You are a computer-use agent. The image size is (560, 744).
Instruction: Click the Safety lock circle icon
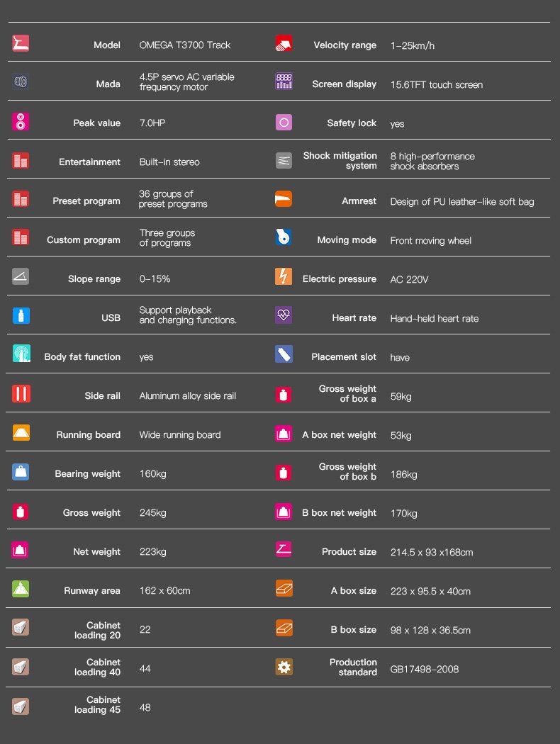(284, 122)
